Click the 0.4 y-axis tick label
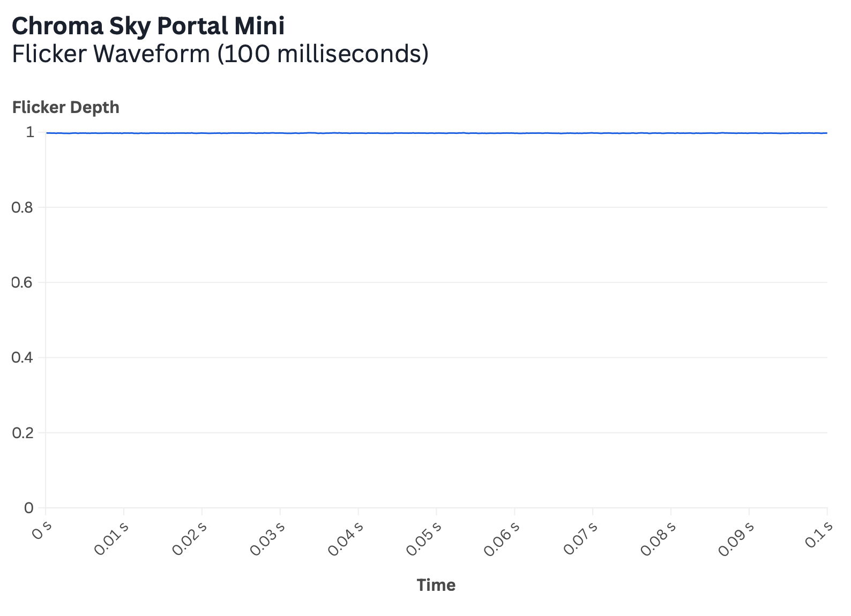 [23, 357]
